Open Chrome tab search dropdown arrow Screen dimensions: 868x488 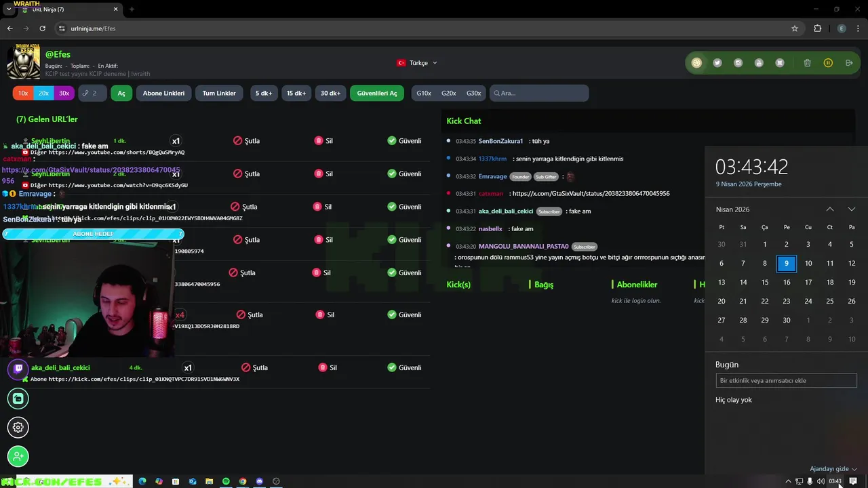pyautogui.click(x=8, y=9)
